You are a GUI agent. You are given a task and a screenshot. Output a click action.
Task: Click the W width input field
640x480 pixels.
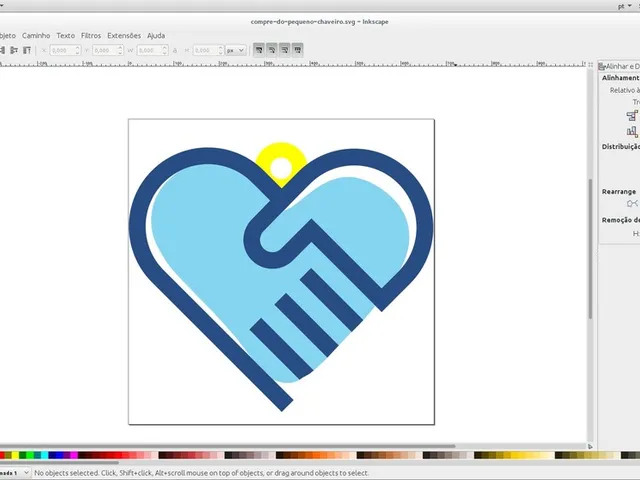pos(149,50)
